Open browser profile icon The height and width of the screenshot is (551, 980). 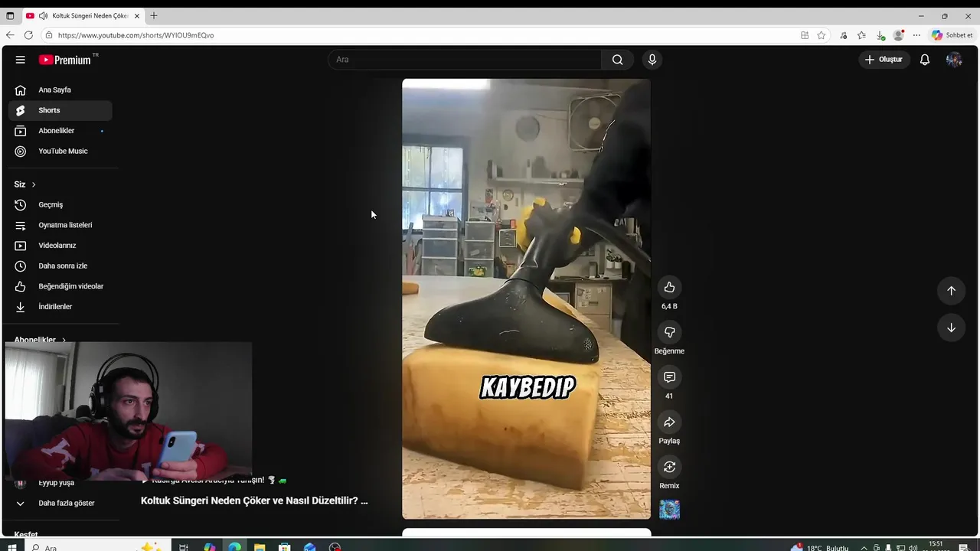point(899,35)
